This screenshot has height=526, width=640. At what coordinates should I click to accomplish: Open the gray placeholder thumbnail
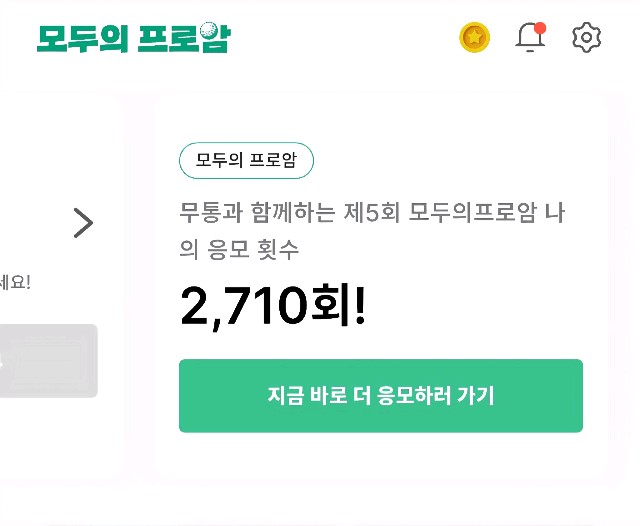pyautogui.click(x=48, y=361)
